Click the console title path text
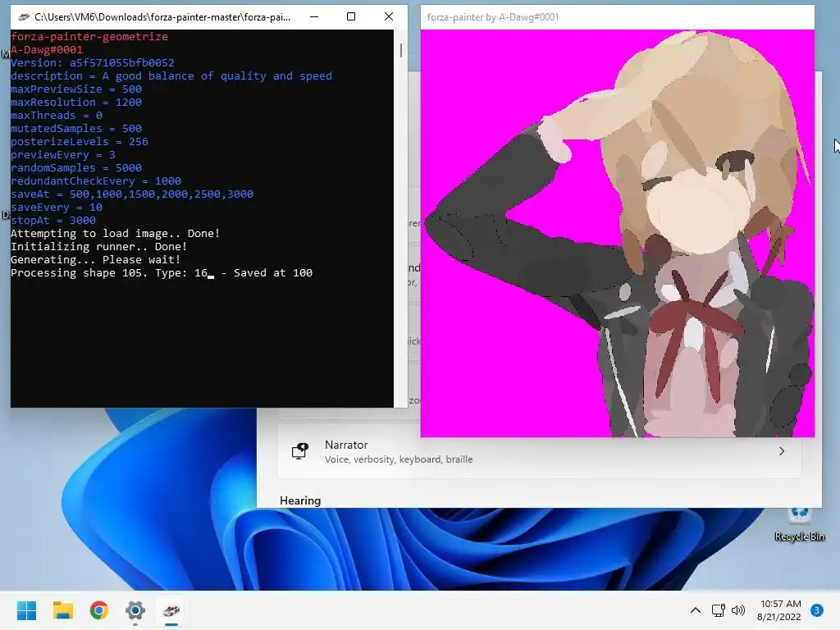The image size is (840, 630). (162, 17)
